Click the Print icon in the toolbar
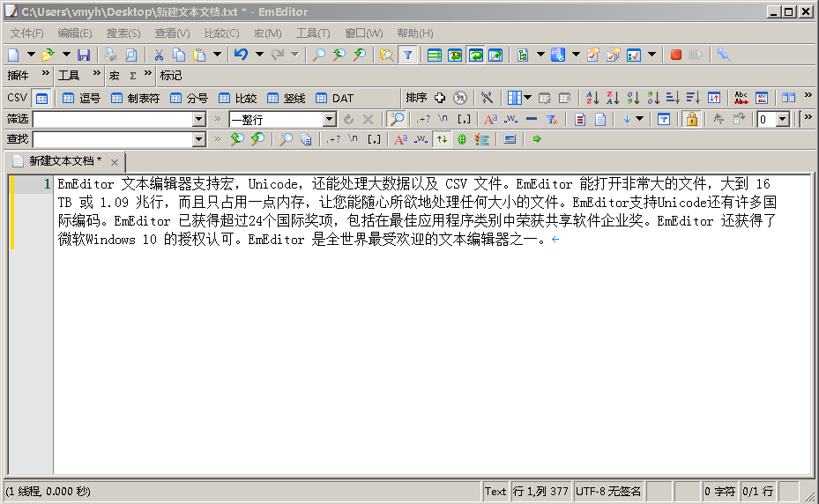This screenshot has width=819, height=504. (111, 55)
